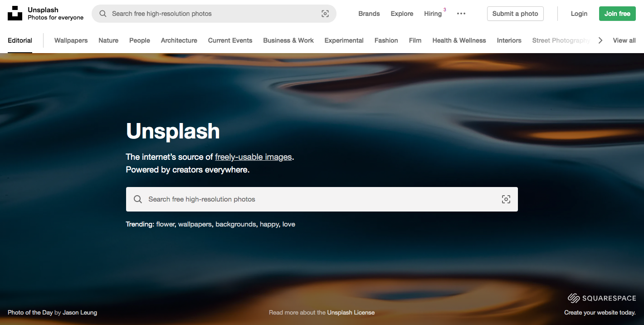Open visual search in top search bar
Screen dimensions: 644x325
pos(325,14)
